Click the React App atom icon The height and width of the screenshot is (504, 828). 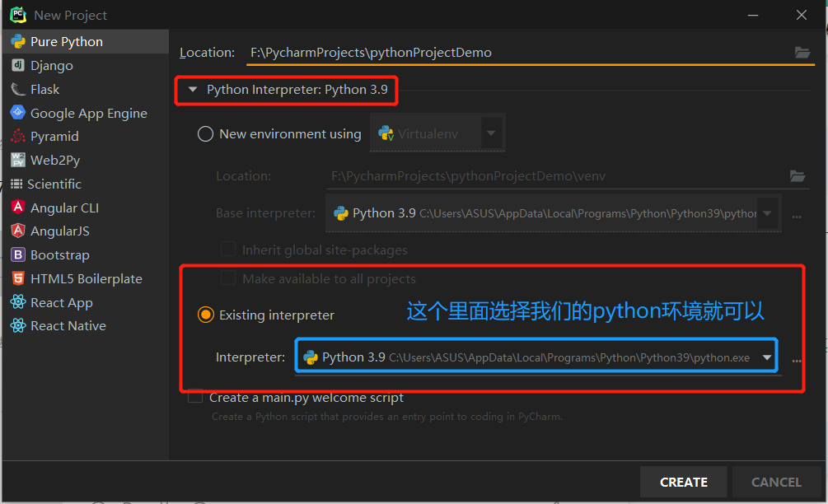(18, 302)
